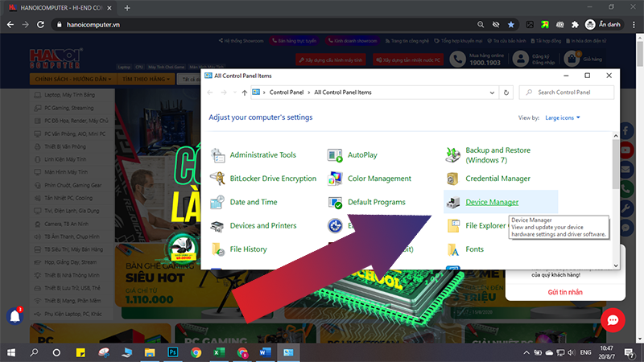The height and width of the screenshot is (362, 644).
Task: Click the Chrome address bar hanoicomputer.vn
Action: coord(263,25)
